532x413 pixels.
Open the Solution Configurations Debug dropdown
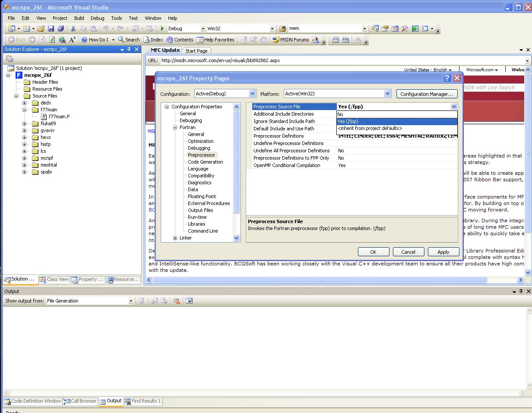click(203, 28)
